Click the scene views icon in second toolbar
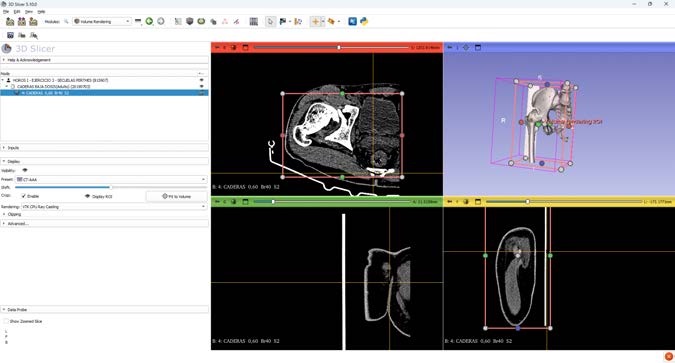 pos(22,35)
